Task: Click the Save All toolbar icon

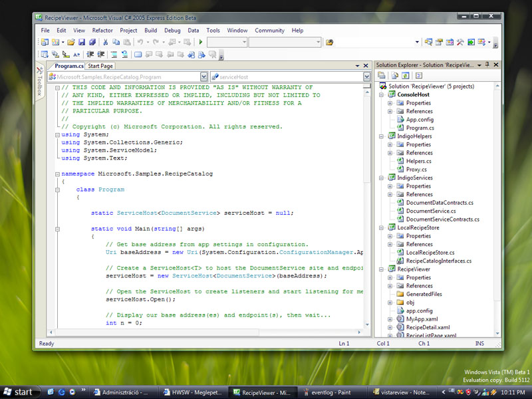Action: point(92,42)
